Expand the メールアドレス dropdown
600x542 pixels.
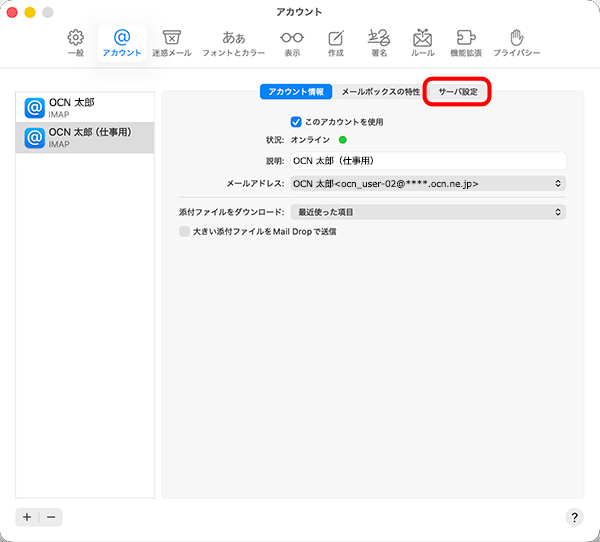(427, 184)
